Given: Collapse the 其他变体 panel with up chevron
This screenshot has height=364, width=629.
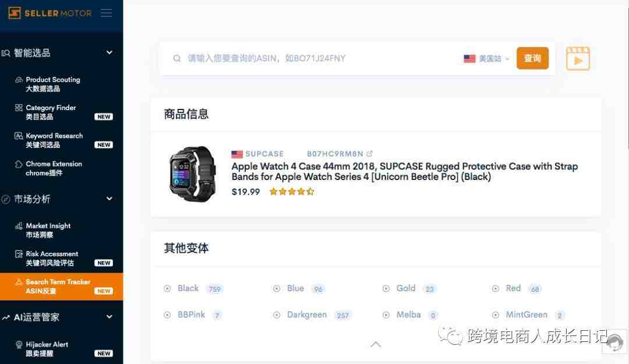Looking at the screenshot, I should click(376, 344).
